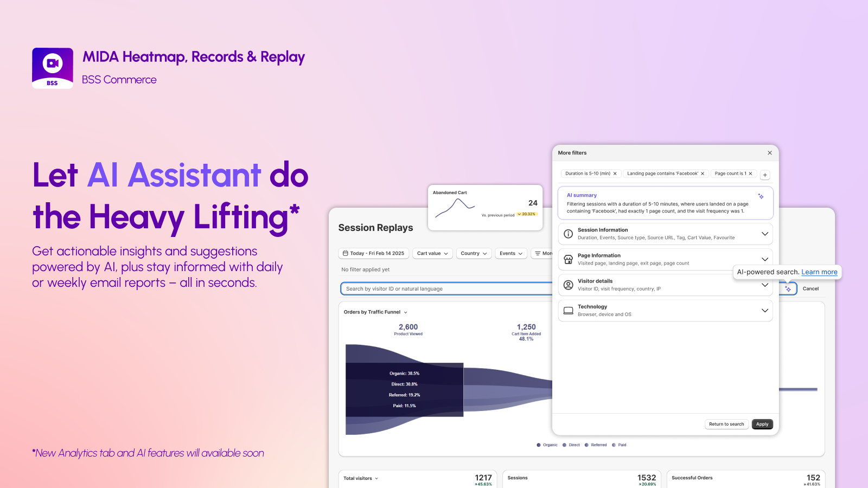
Task: Open the Total visitors dropdown
Action: coord(361,478)
